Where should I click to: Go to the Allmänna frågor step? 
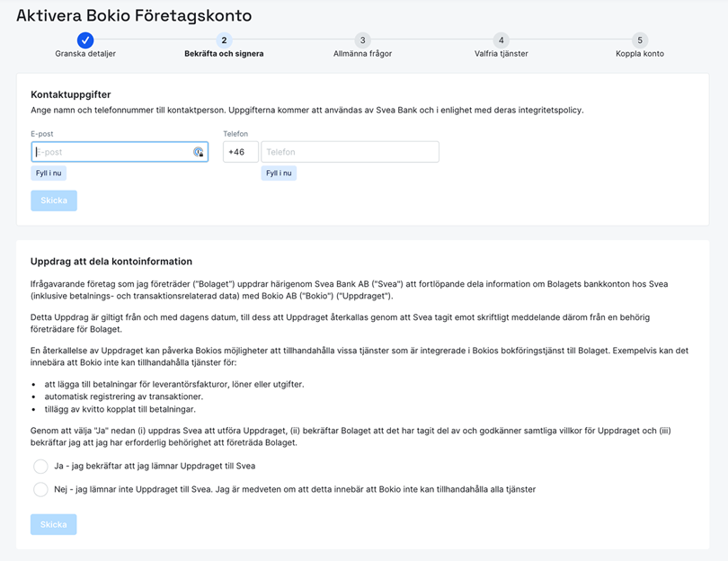coord(362,54)
